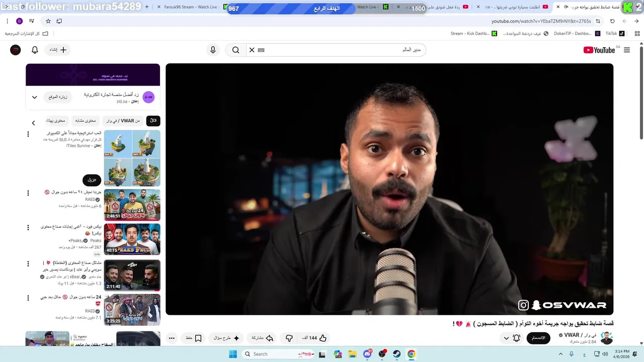Open options menu for Tiles Survive ad
This screenshot has height=362, width=644.
28,134
